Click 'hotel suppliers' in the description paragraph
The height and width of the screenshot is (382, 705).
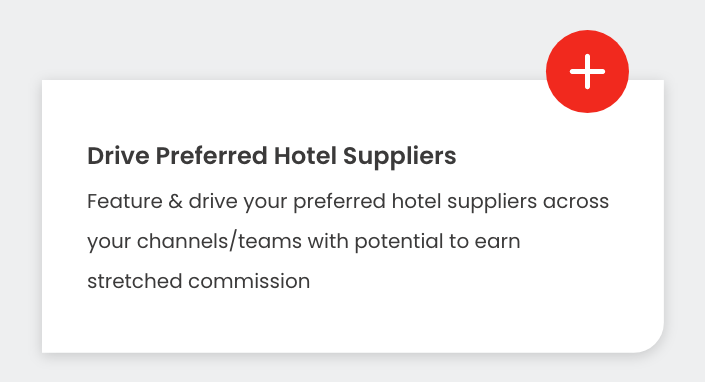(464, 201)
